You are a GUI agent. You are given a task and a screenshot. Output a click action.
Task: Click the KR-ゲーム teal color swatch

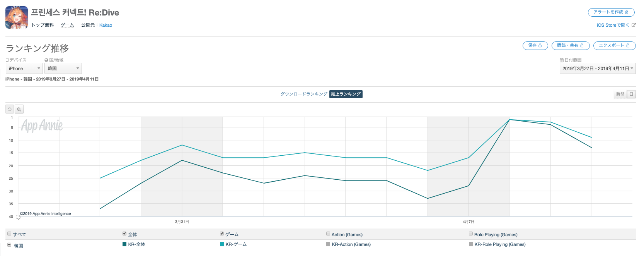222,244
